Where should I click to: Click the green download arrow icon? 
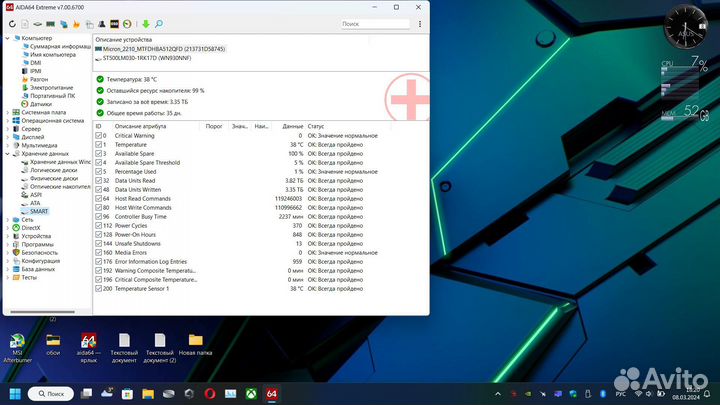pos(146,24)
